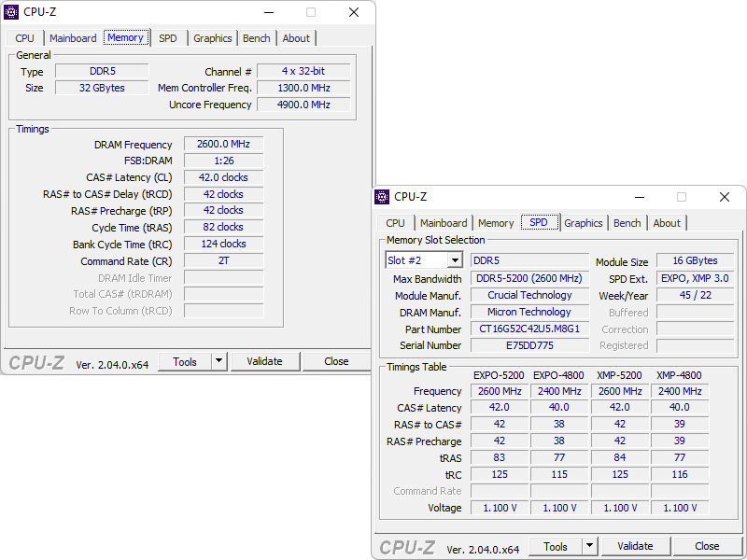Image resolution: width=747 pixels, height=560 pixels.
Task: Click the E75DD775 serial number
Action: (529, 345)
